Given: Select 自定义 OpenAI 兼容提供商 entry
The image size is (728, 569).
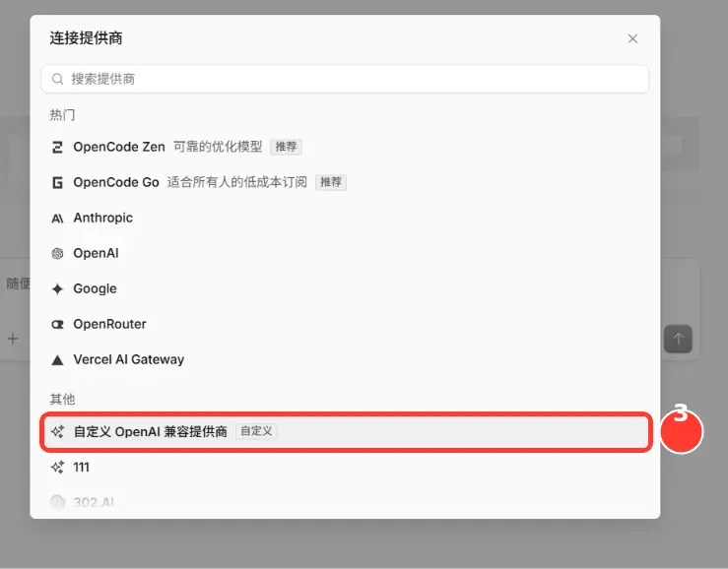Looking at the screenshot, I should pos(345,431).
